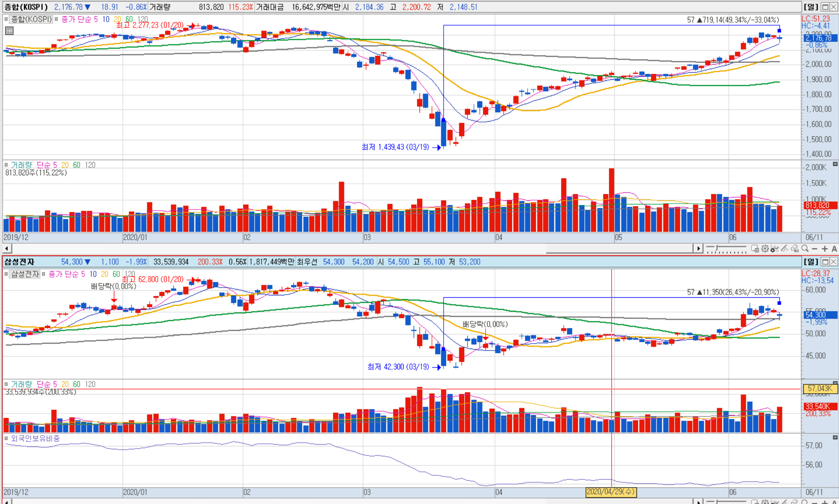The height and width of the screenshot is (504, 839).
Task: Click window layout icon in upper chart toolbar
Action: pyautogui.click(x=755, y=249)
